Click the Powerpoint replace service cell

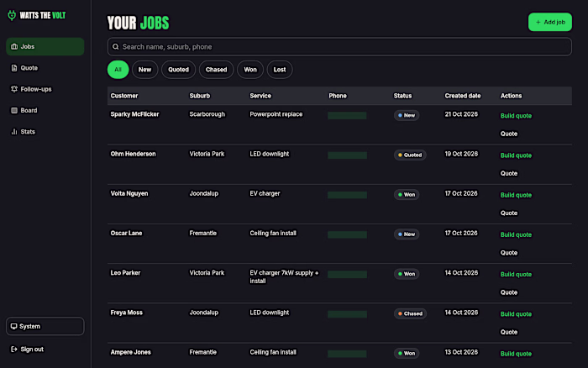(276, 114)
